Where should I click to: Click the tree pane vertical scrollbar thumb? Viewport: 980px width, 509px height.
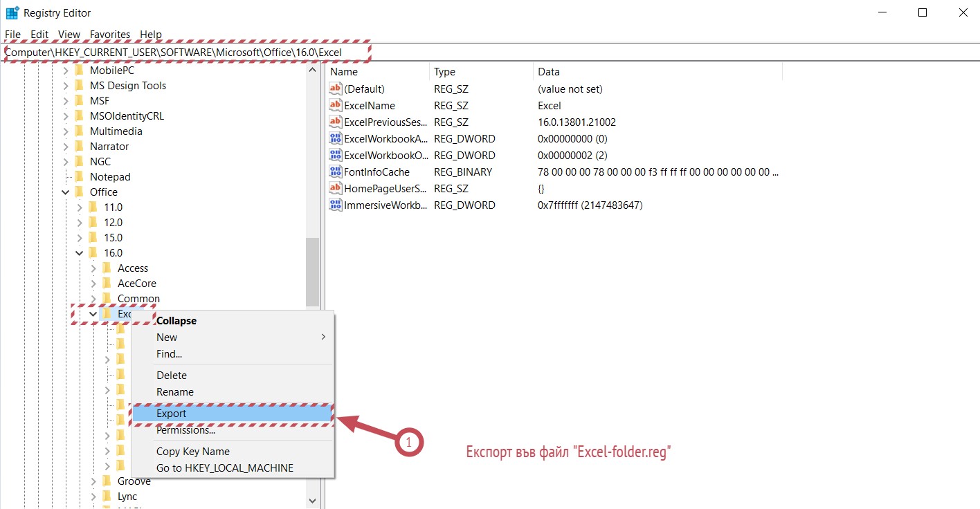click(x=312, y=271)
